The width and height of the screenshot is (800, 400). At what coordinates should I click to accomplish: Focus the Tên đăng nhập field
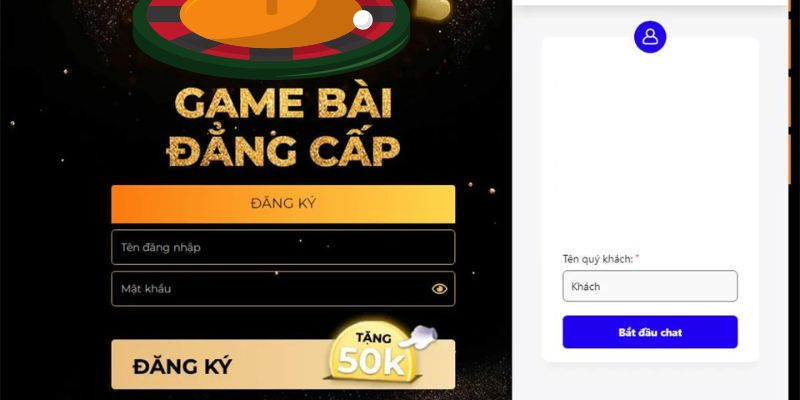tap(283, 247)
